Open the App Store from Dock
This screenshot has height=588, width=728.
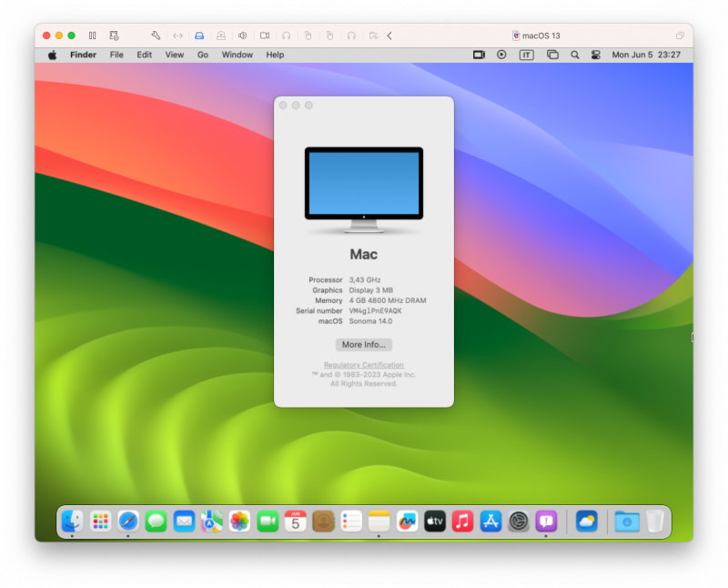(x=490, y=521)
